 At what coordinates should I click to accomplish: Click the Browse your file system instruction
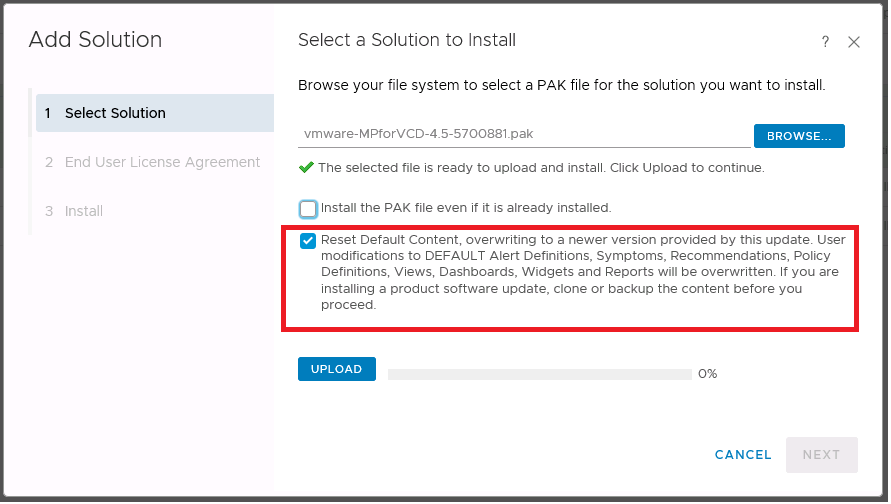(x=561, y=85)
